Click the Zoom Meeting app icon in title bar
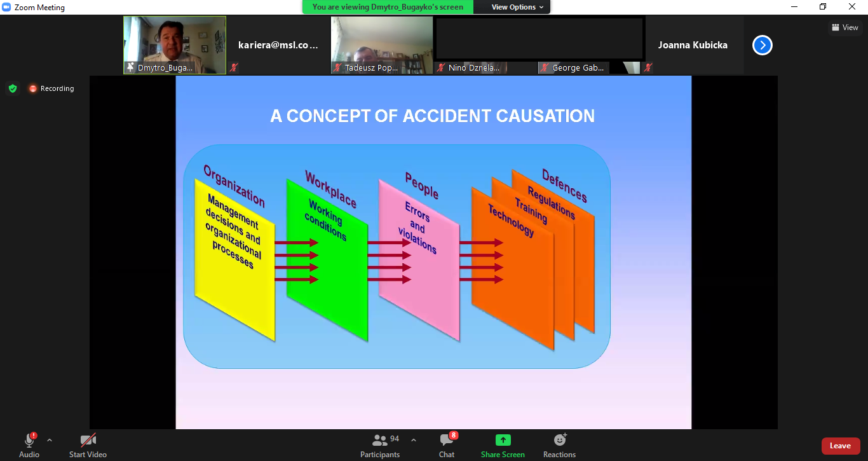Image resolution: width=868 pixels, height=461 pixels. click(x=7, y=8)
